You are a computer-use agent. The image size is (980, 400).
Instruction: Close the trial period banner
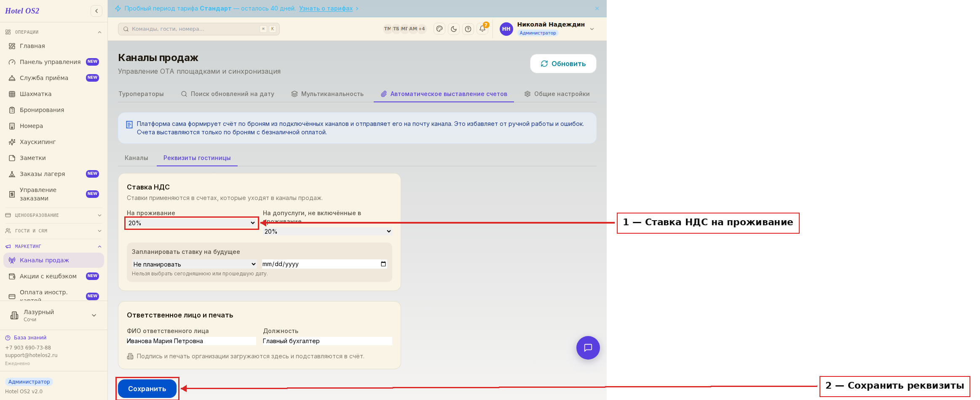click(597, 8)
